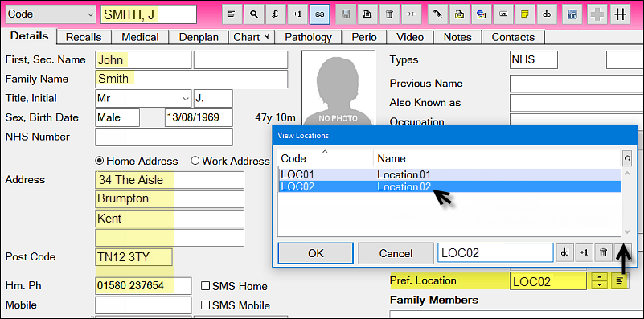Open the pound sign accounts icon

[276, 14]
